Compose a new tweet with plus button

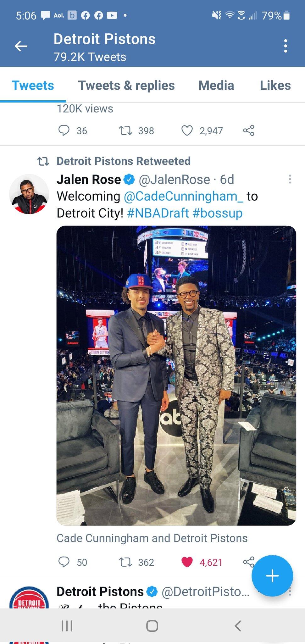coord(272,576)
